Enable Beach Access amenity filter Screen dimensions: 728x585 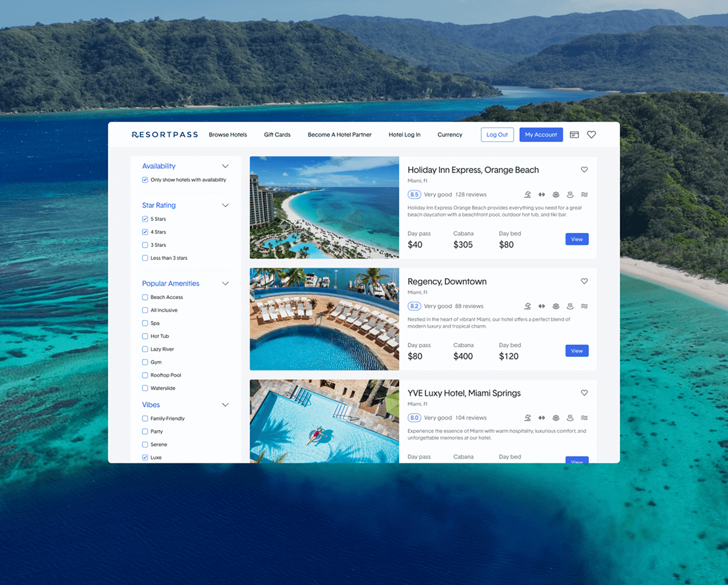coord(145,297)
